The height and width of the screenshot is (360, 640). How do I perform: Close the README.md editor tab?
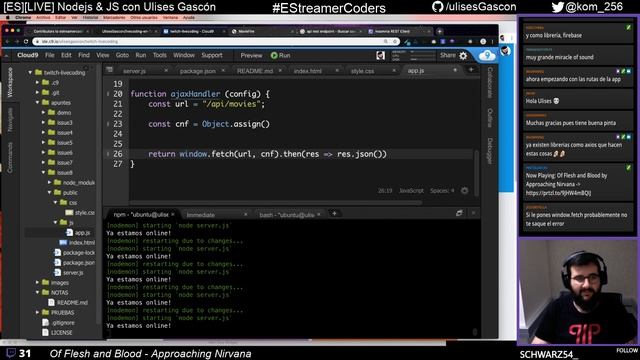coord(280,71)
